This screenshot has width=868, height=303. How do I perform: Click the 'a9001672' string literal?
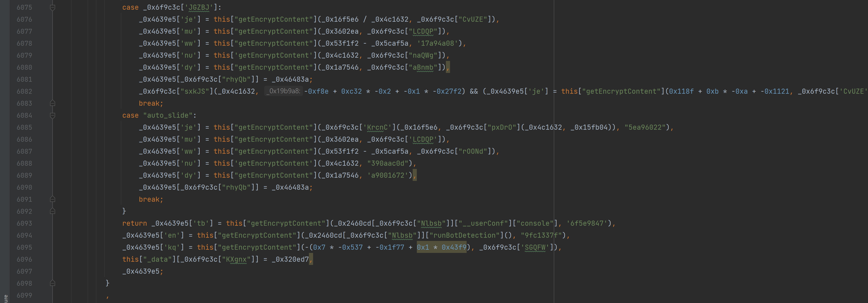click(388, 175)
